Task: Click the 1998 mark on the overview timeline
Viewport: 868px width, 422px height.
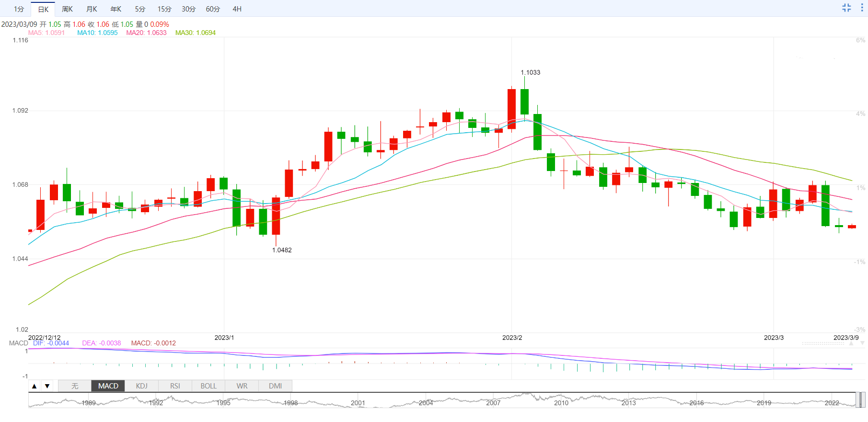Action: pyautogui.click(x=291, y=403)
